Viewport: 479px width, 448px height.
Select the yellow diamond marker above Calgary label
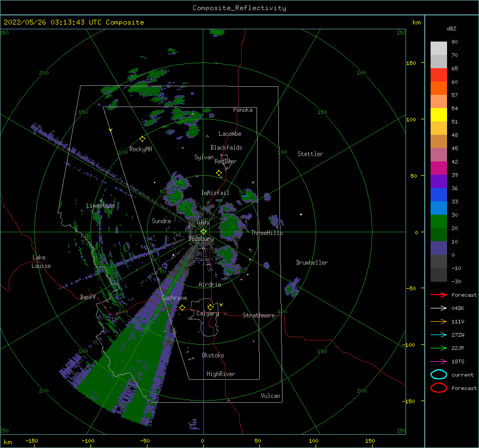click(x=210, y=307)
